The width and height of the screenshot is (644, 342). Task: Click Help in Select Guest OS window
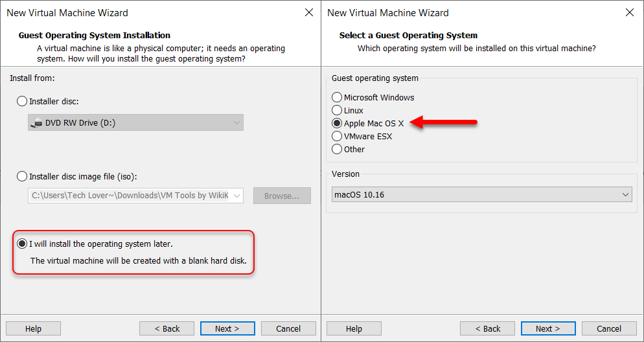[354, 328]
